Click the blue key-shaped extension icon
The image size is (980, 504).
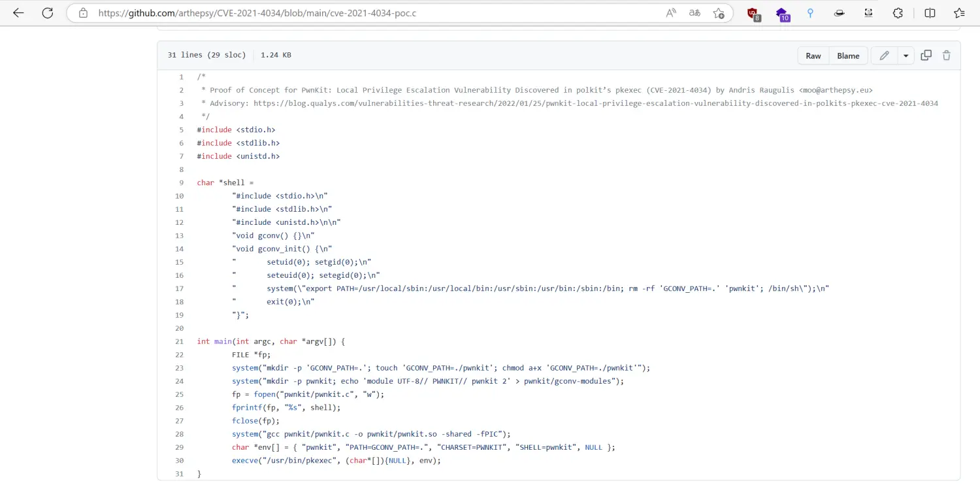[x=810, y=13]
